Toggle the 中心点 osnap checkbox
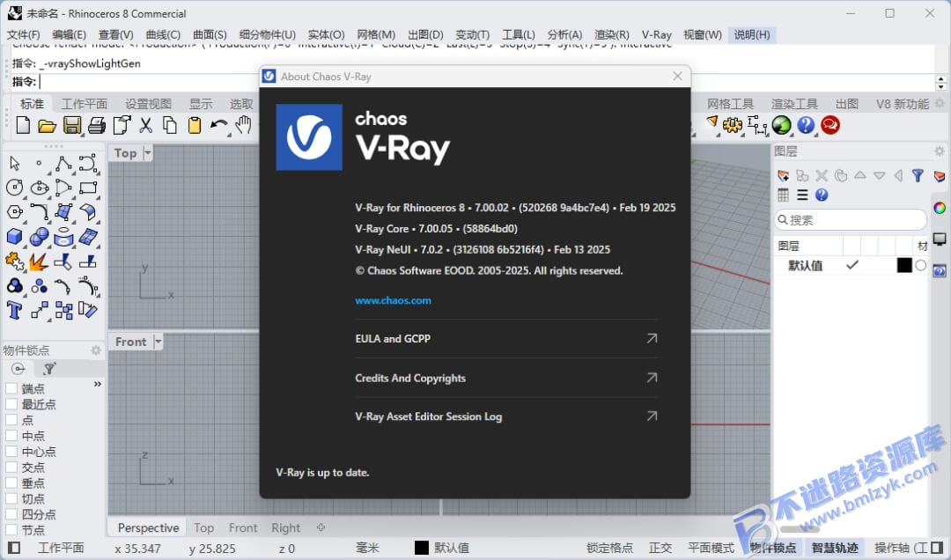The width and height of the screenshot is (951, 560). [x=11, y=452]
